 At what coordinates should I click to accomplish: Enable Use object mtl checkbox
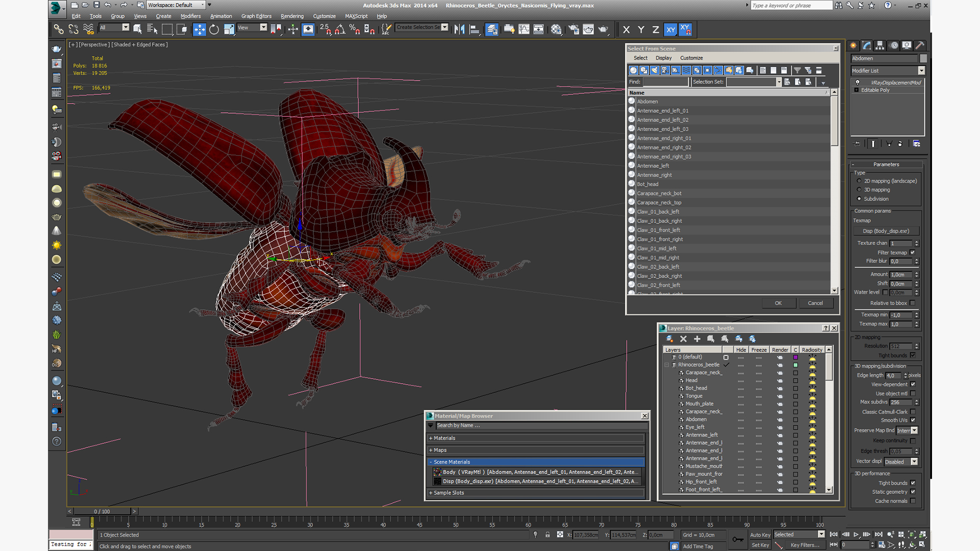(913, 394)
